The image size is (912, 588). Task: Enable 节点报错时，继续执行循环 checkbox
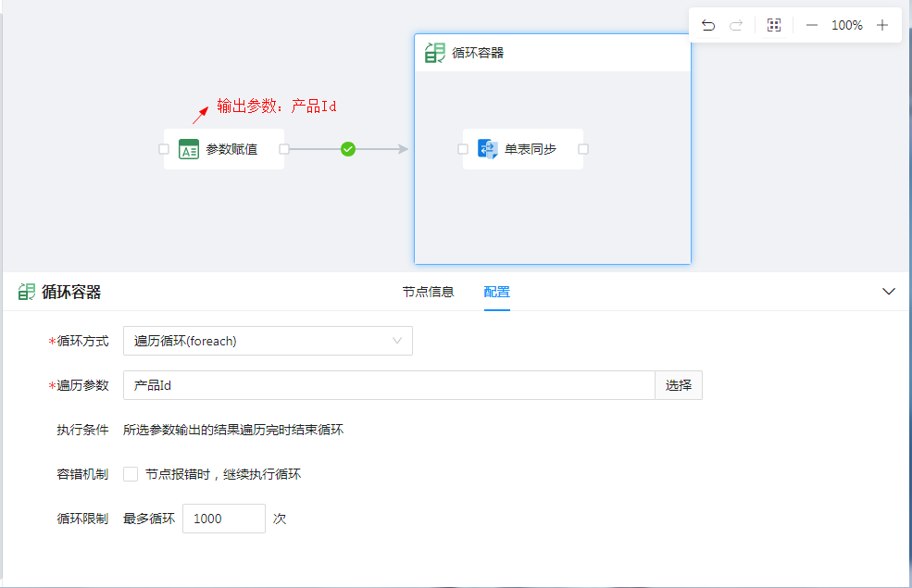pos(131,474)
